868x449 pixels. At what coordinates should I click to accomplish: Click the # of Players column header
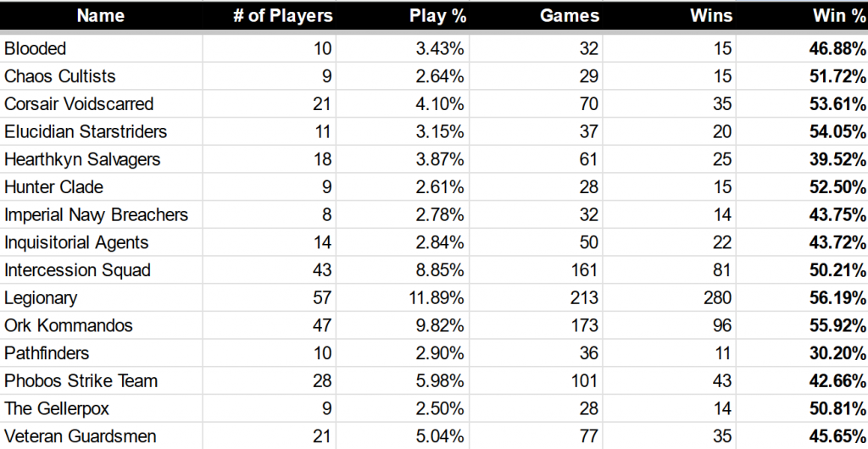coord(282,16)
